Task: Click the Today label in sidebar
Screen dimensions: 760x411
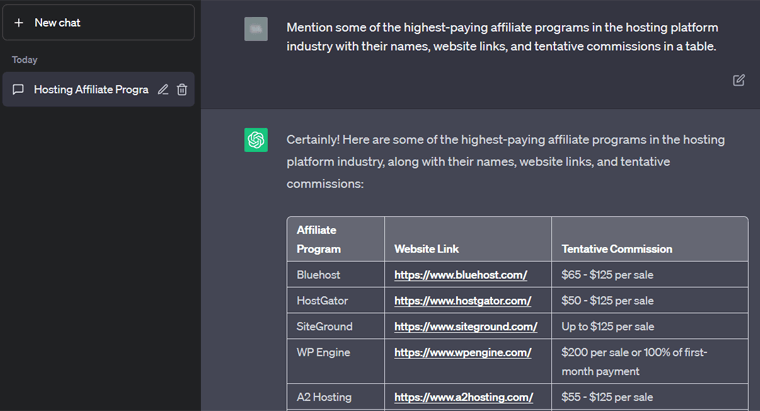Action: pos(24,60)
